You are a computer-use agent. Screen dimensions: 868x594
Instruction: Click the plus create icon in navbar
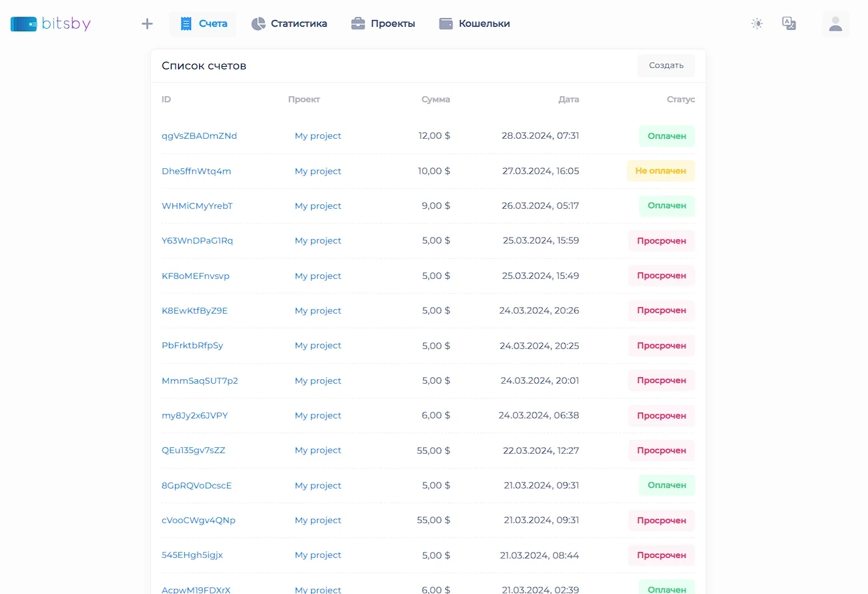[x=148, y=24]
